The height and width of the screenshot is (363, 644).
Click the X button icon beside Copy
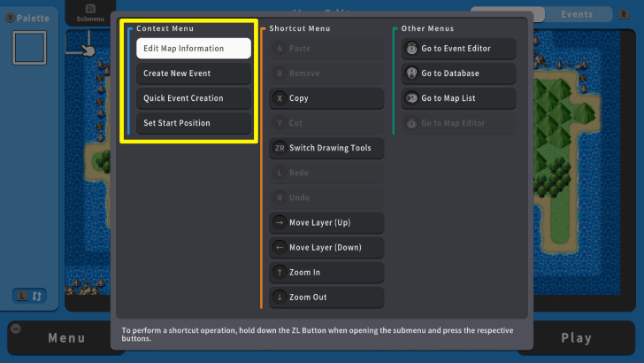(280, 98)
